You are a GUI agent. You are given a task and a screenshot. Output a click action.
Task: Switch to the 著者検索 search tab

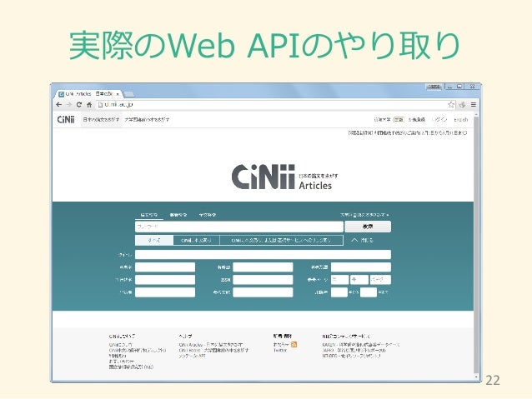click(178, 215)
